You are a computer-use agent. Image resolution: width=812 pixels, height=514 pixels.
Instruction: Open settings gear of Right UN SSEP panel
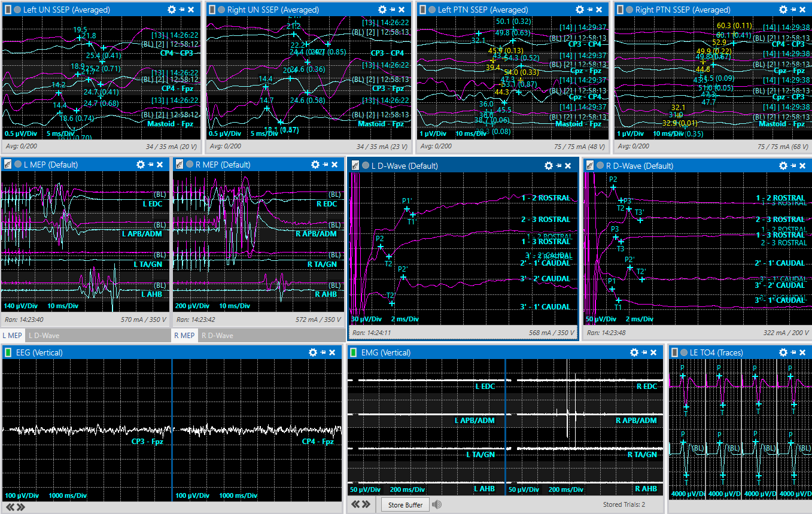click(x=382, y=10)
